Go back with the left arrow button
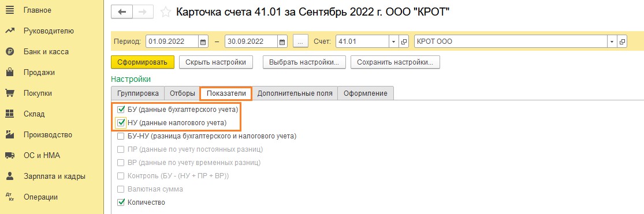Viewport: 644px width, 214px height. 122,12
